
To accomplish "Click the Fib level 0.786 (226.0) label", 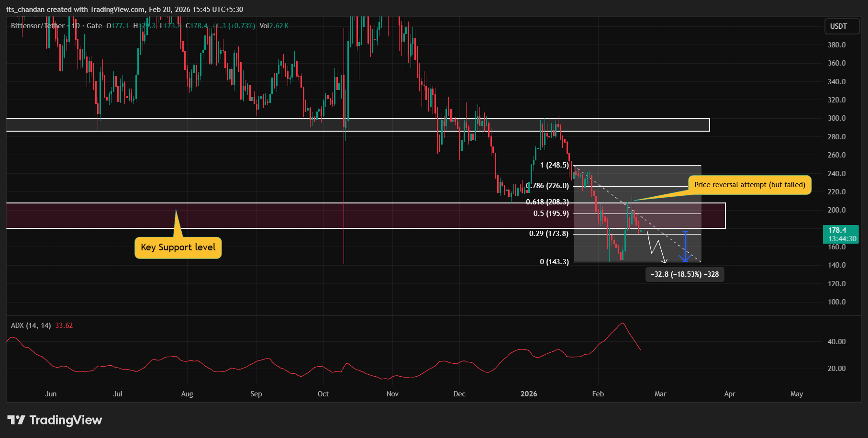I will [548, 186].
